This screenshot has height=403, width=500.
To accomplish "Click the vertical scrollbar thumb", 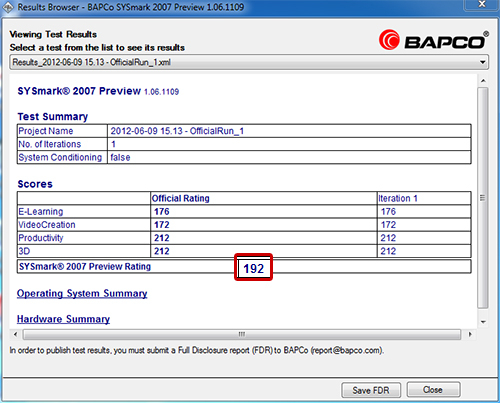I will tap(483, 198).
